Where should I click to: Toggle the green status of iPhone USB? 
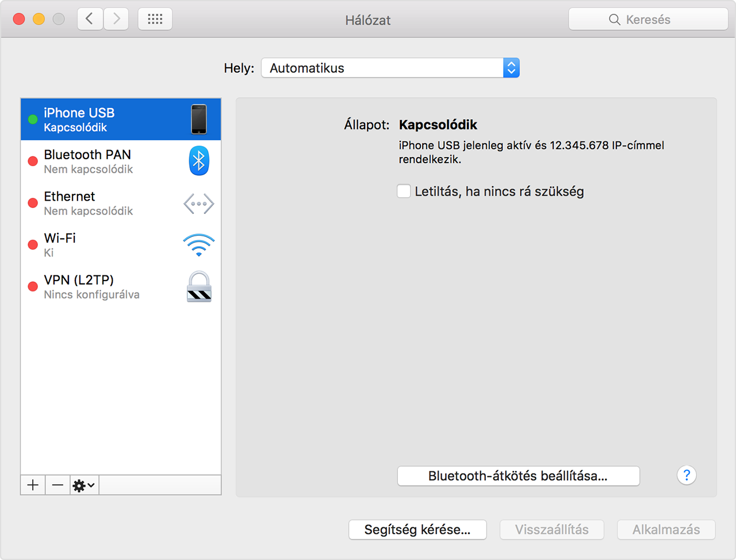33,119
